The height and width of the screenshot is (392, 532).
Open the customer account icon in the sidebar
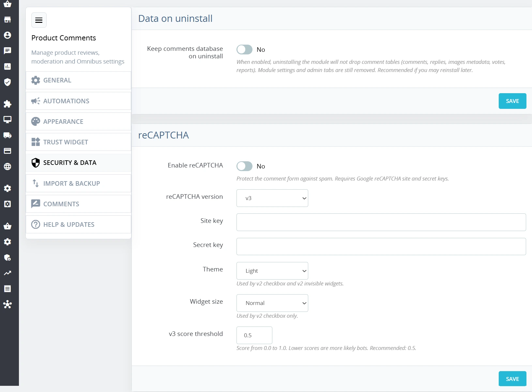[x=8, y=35]
